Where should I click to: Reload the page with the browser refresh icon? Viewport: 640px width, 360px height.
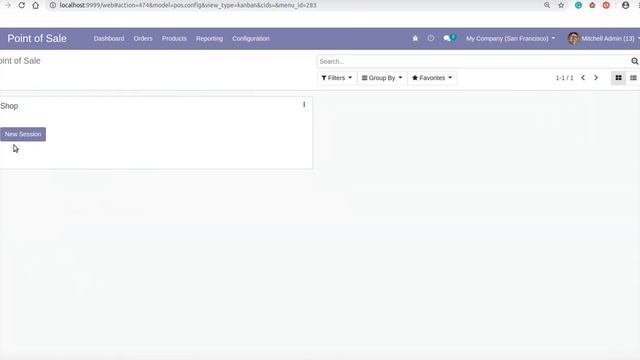(x=22, y=5)
